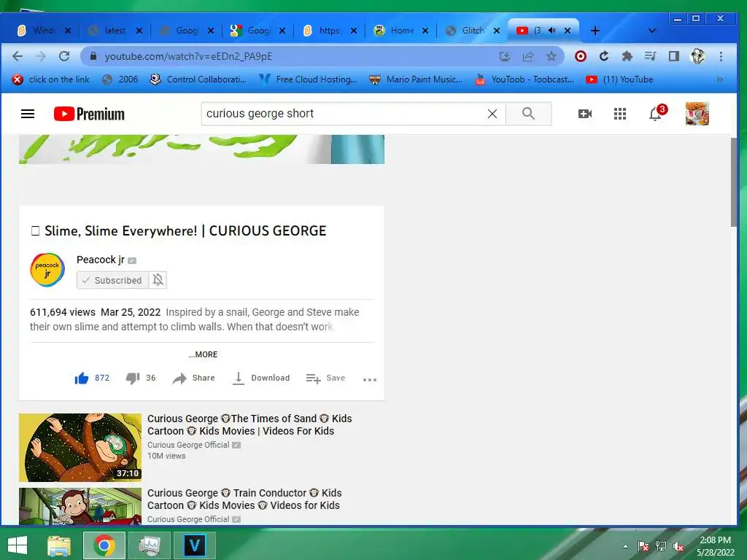Go to YouTube Premium home logo
This screenshot has width=747, height=560.
click(x=89, y=114)
